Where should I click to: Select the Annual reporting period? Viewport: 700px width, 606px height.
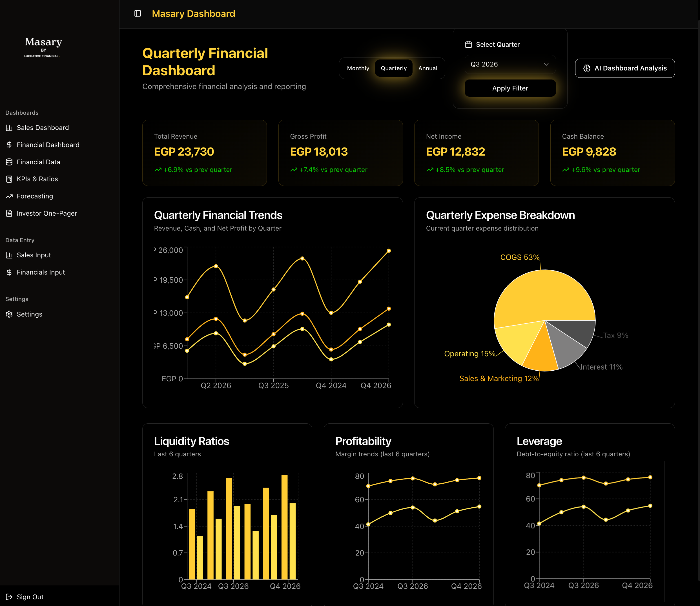[428, 68]
